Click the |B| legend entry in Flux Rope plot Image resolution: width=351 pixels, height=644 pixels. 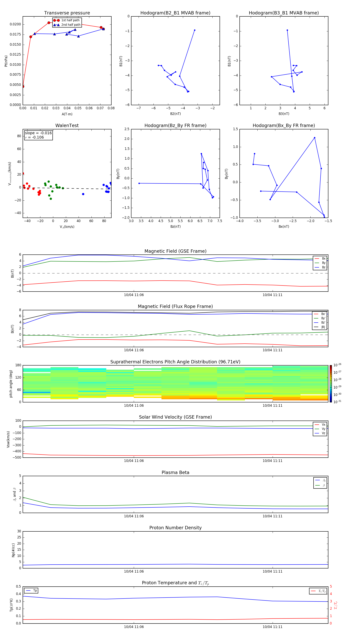[320, 327]
